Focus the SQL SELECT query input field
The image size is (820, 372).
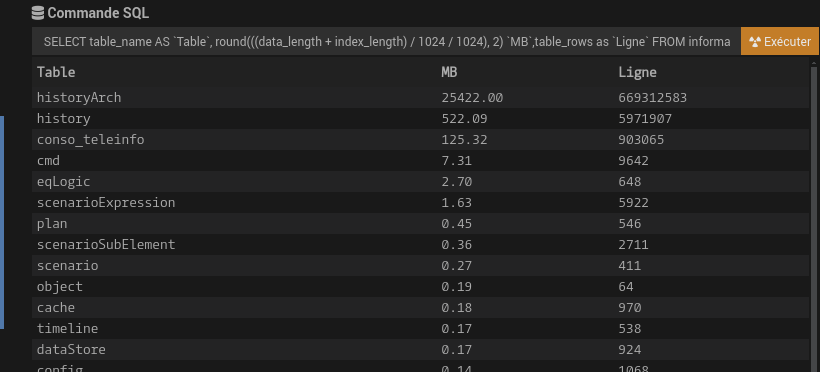[386, 41]
